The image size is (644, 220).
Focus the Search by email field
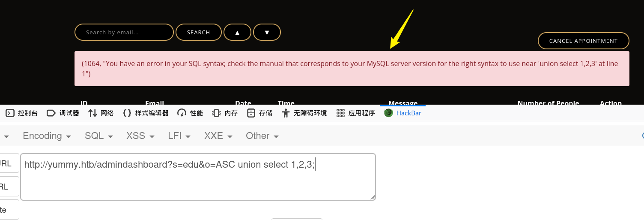click(x=124, y=32)
